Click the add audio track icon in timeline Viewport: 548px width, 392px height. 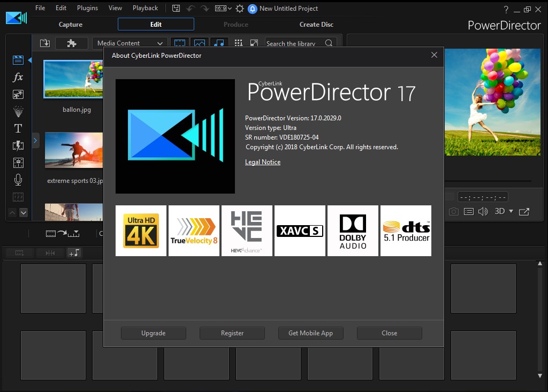pos(74,253)
